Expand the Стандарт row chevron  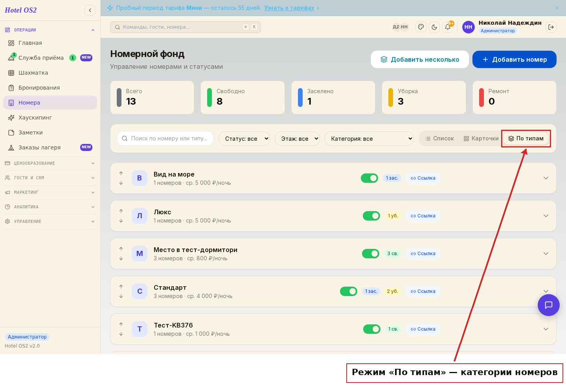point(546,291)
